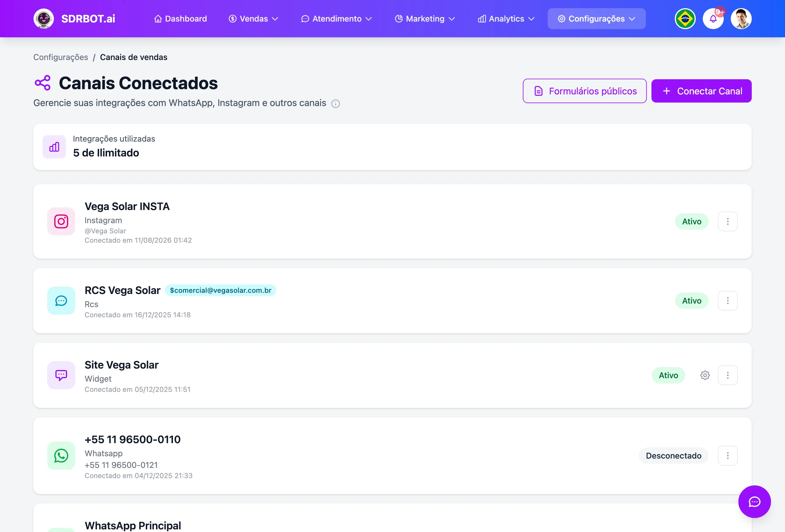Click the WhatsApp icon for +55 11 96500-0110
Screen dimensions: 785x532
pos(61,456)
